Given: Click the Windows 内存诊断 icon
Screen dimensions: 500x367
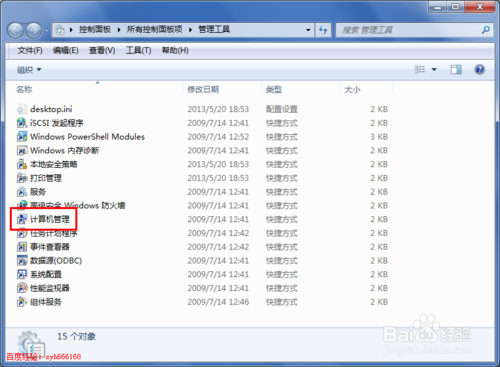Looking at the screenshot, I should click(x=22, y=151).
